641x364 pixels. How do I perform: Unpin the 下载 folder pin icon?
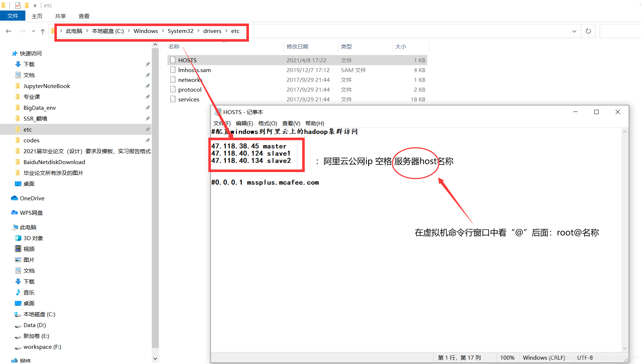pyautogui.click(x=147, y=64)
